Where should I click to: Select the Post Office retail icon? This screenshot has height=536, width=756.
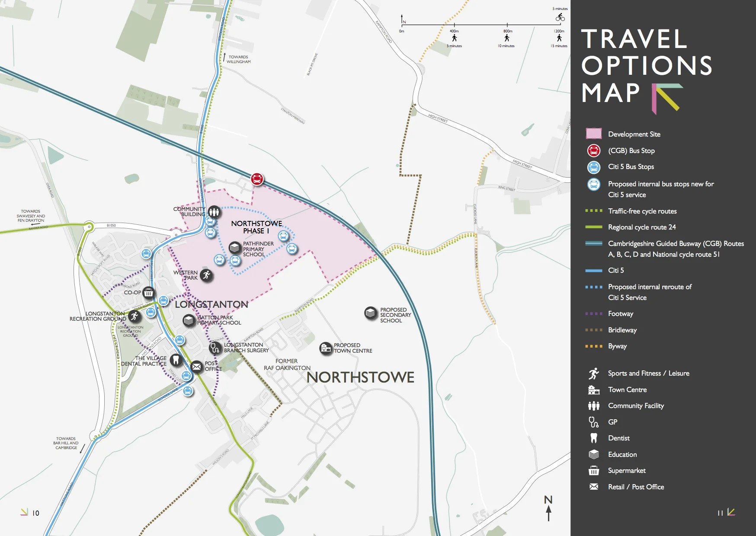197,367
